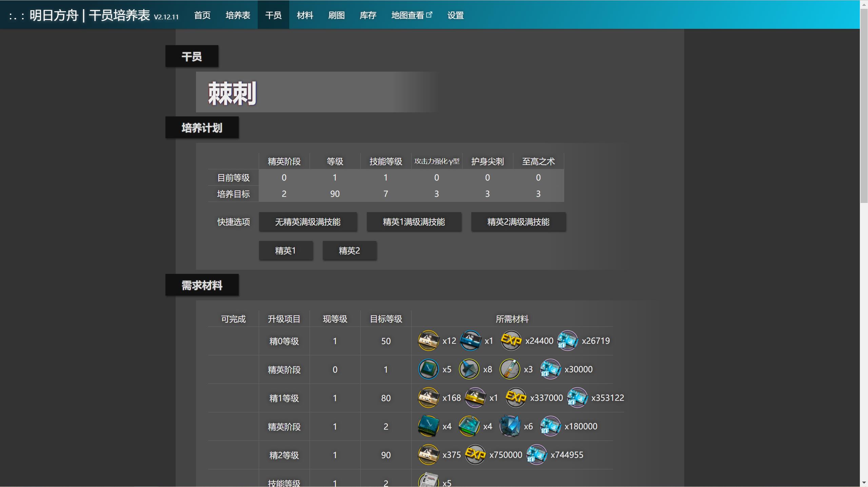
Task: Edit target 等级 value 90
Action: [x=335, y=194]
